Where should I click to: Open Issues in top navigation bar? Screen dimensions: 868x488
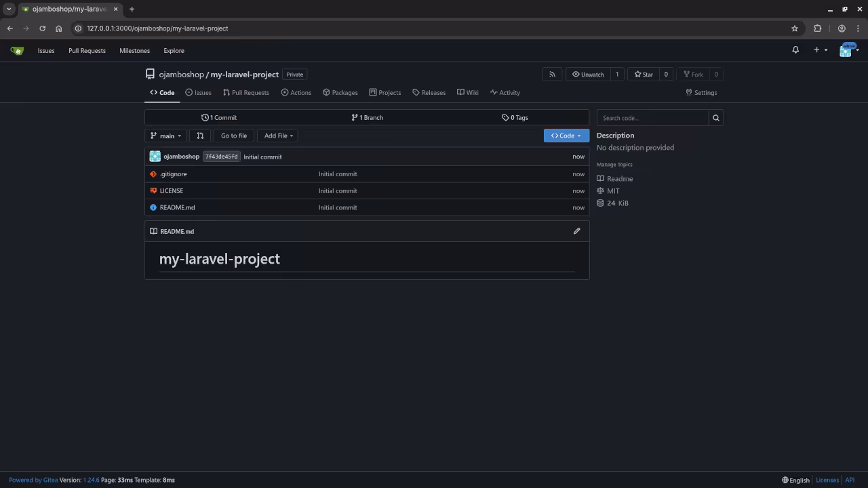pos(46,50)
